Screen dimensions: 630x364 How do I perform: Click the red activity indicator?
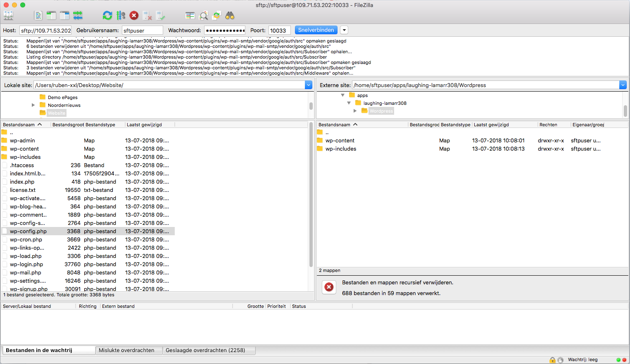[x=624, y=360]
